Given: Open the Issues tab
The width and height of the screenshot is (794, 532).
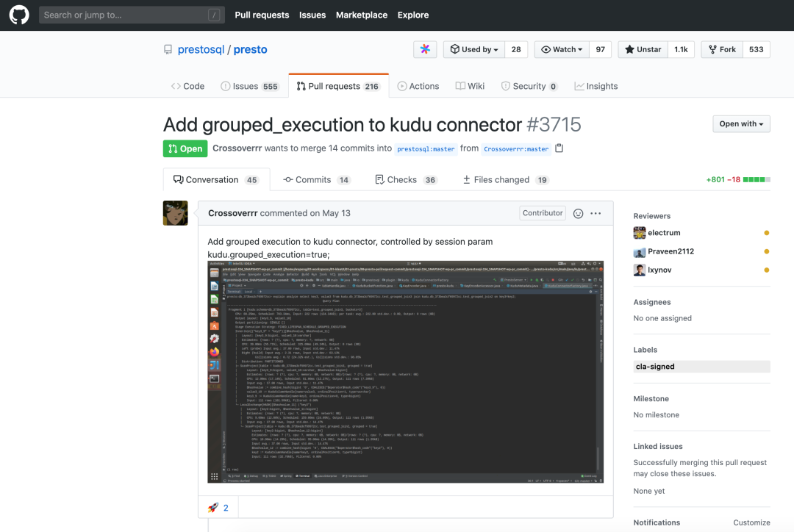Looking at the screenshot, I should click(250, 86).
